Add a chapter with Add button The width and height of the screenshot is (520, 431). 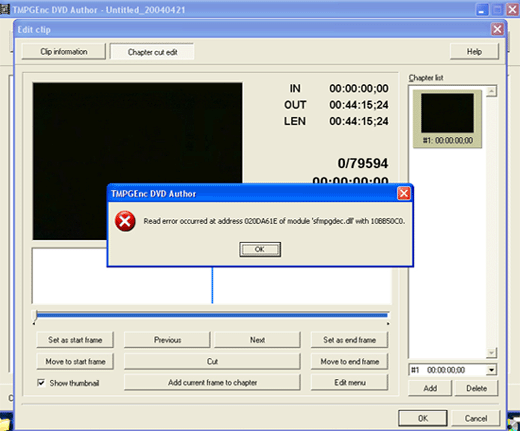(x=430, y=388)
